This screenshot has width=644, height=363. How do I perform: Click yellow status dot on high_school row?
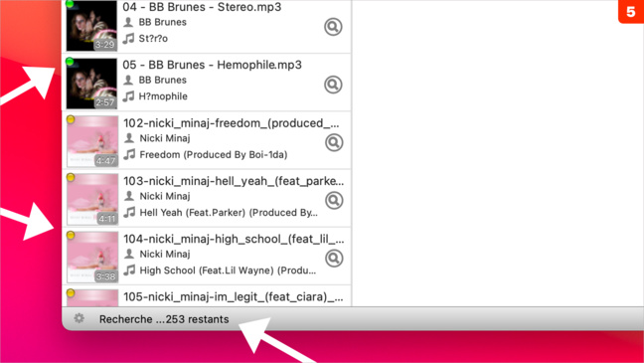coord(71,236)
